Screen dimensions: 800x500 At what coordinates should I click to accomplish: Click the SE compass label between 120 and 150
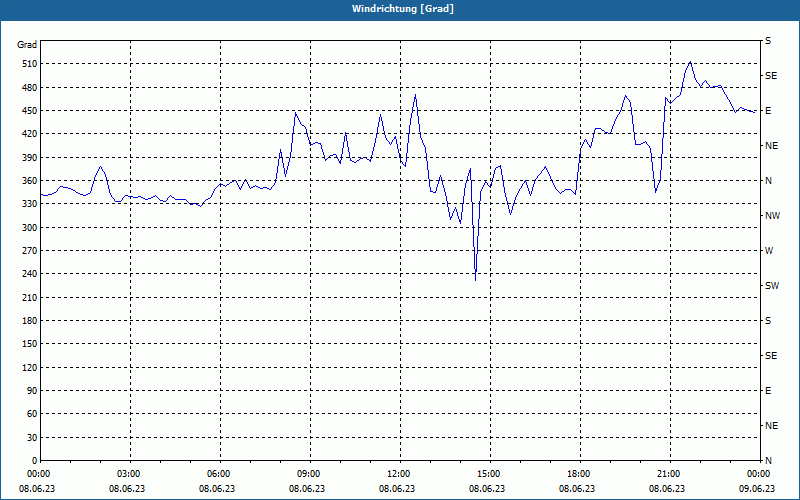(771, 356)
